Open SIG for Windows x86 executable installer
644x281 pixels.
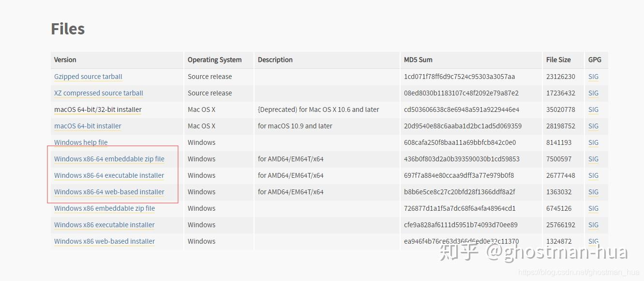593,225
